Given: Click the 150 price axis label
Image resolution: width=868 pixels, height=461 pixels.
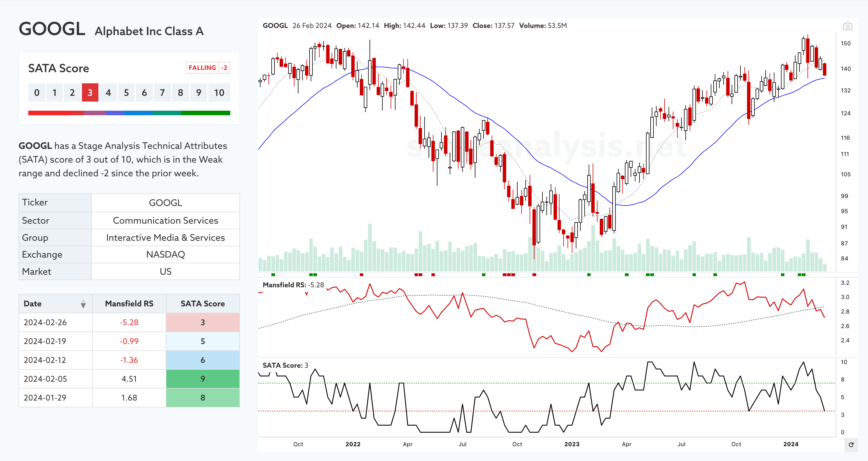Looking at the screenshot, I should [x=845, y=43].
